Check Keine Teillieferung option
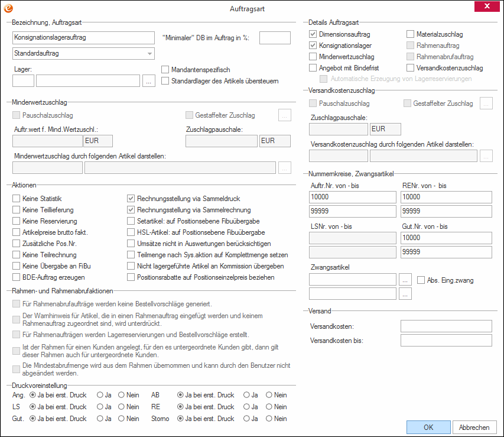Screen dimensions: 504x437 (x=16, y=210)
